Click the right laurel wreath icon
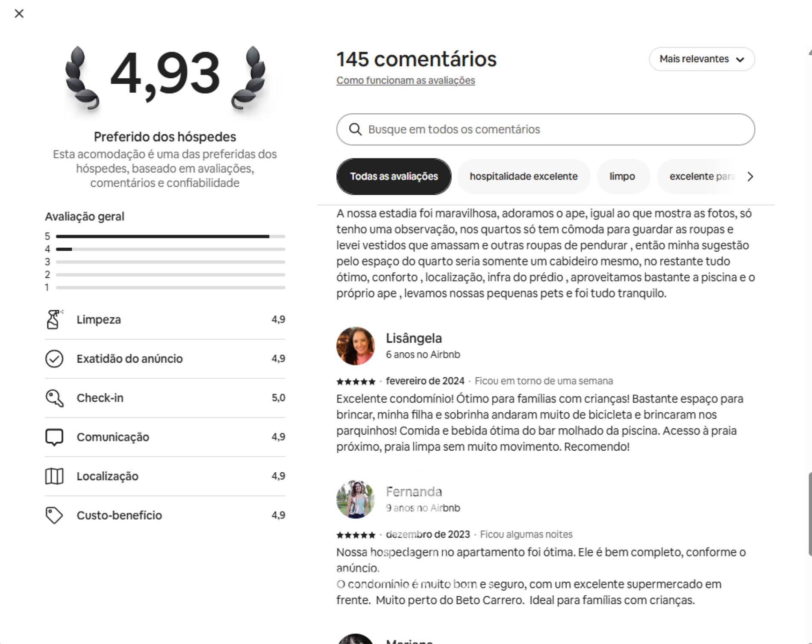812x644 pixels. point(249,78)
